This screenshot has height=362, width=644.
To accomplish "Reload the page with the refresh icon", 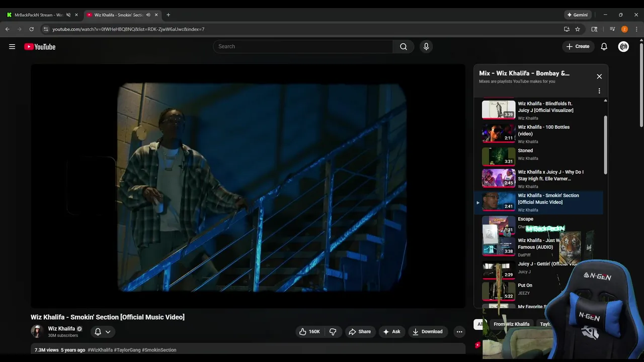I will (x=31, y=29).
